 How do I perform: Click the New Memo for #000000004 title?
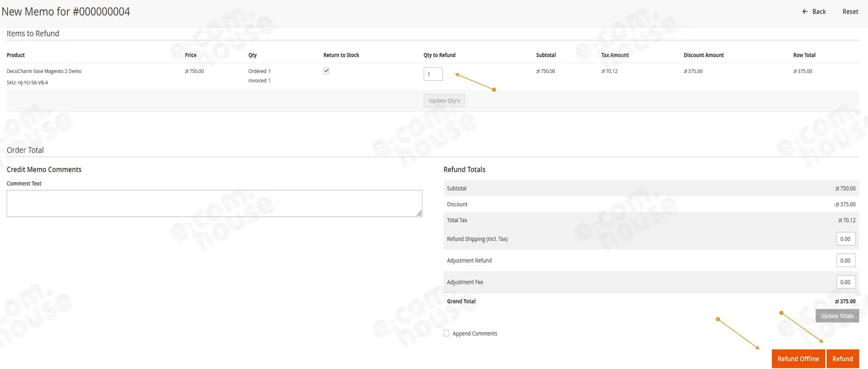66,11
